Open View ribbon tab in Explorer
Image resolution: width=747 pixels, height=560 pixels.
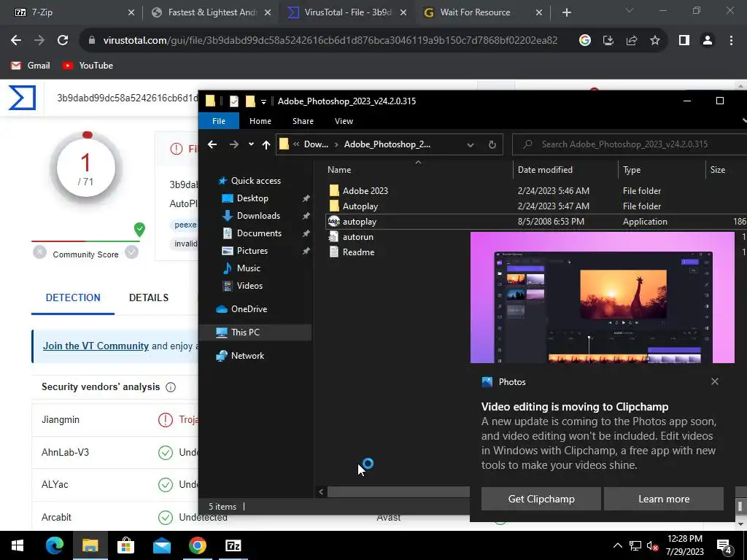click(x=344, y=121)
